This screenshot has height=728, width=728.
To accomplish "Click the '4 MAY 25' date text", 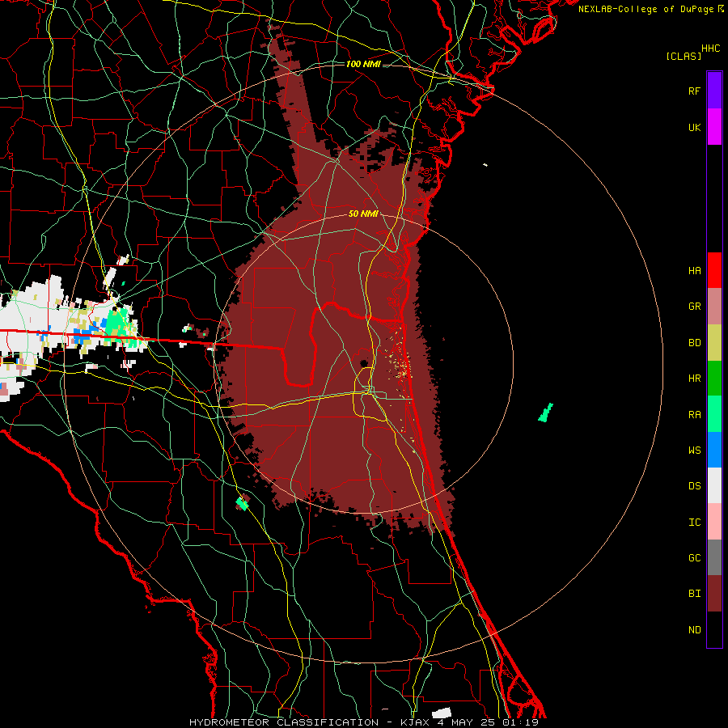I will pyautogui.click(x=466, y=722).
